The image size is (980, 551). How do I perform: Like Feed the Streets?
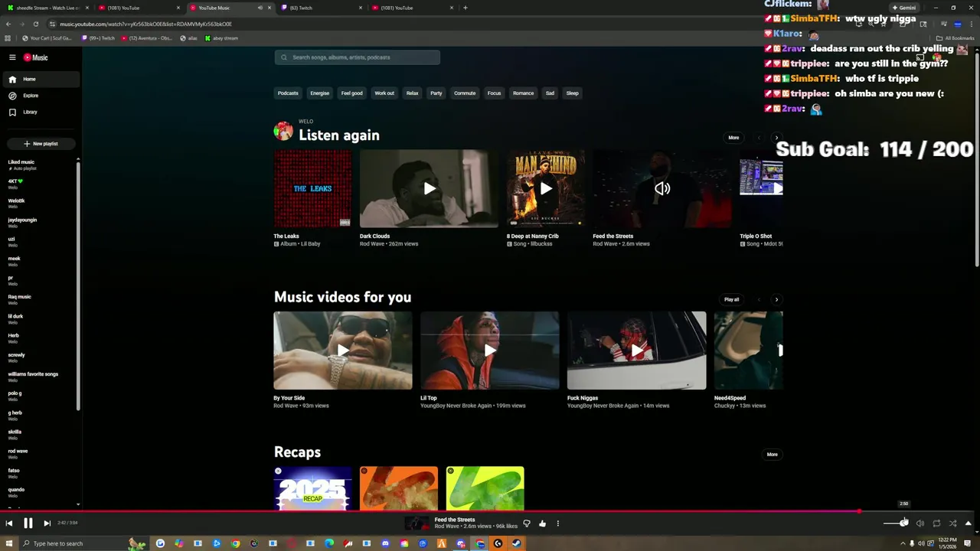pos(542,523)
